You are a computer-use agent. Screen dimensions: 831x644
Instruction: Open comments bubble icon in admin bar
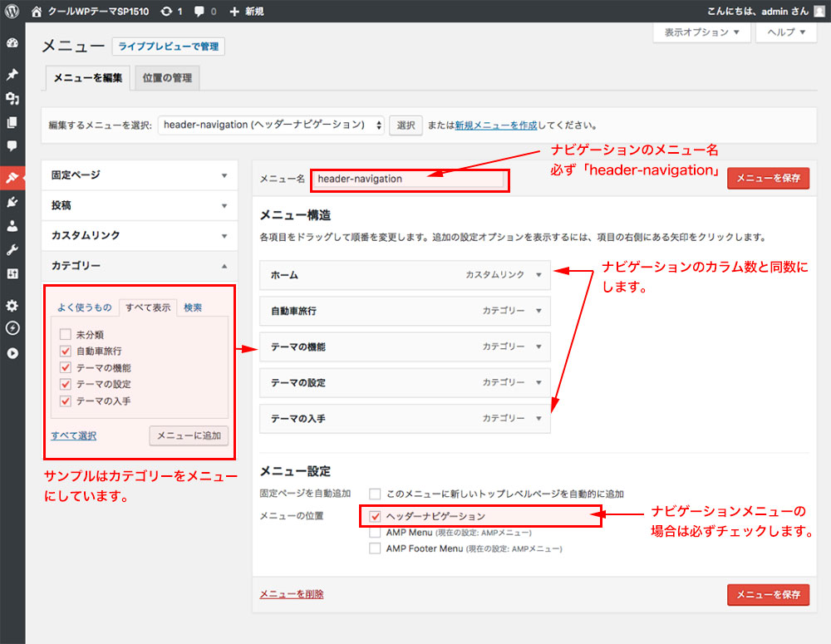click(199, 11)
